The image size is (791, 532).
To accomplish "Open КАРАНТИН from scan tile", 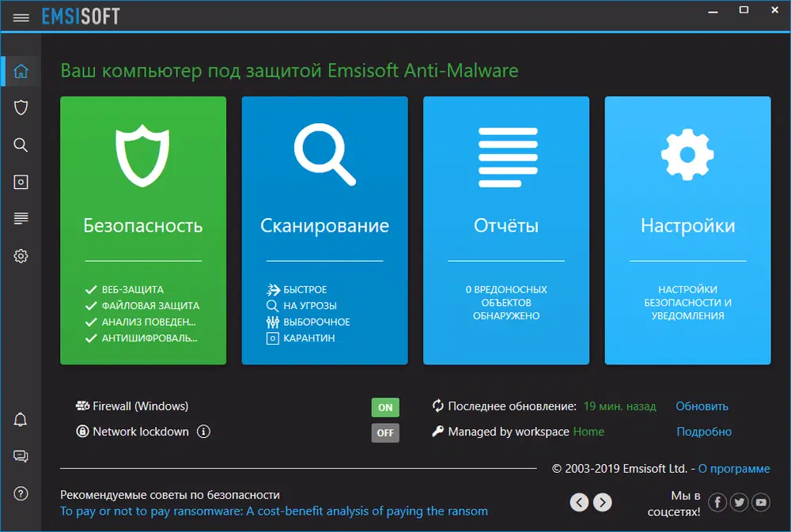I will point(308,338).
